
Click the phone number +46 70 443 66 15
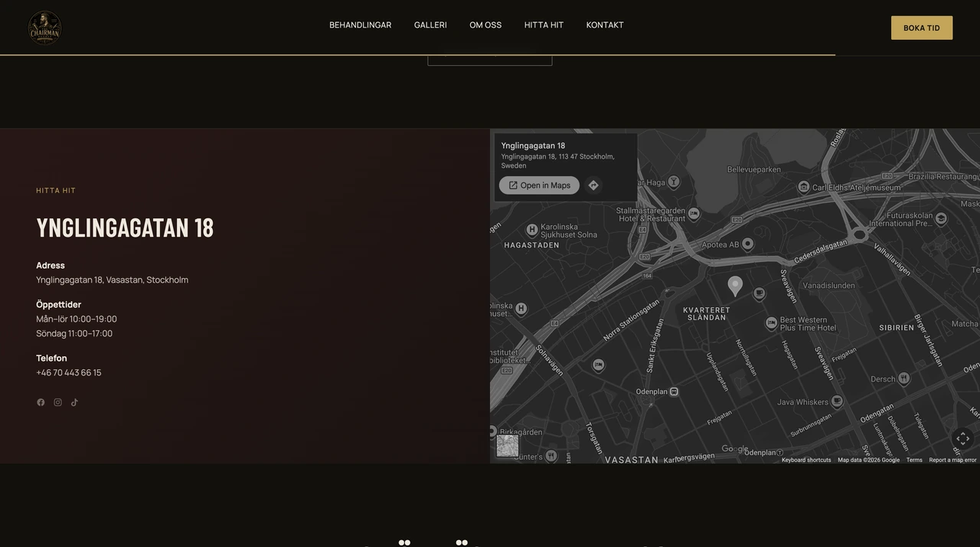69,373
